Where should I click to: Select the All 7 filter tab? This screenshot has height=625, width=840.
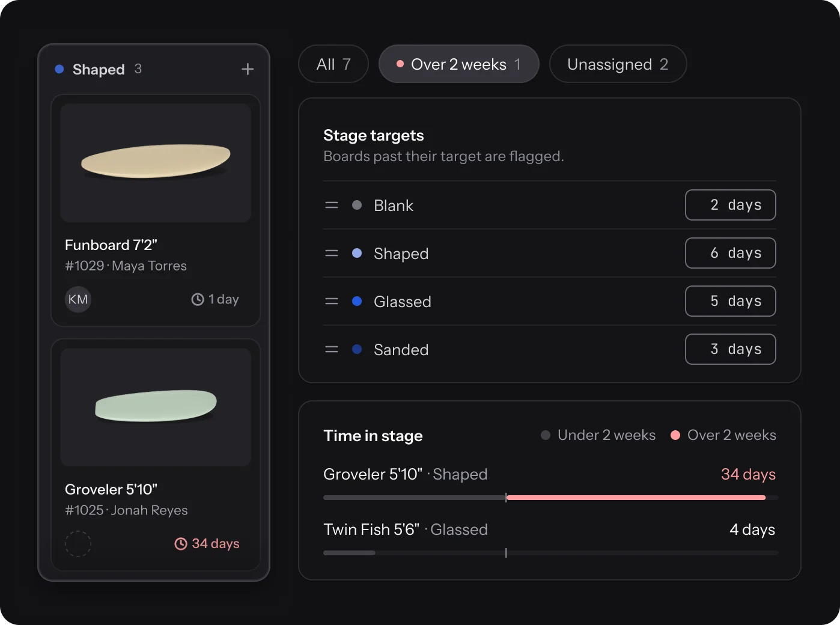(x=333, y=64)
